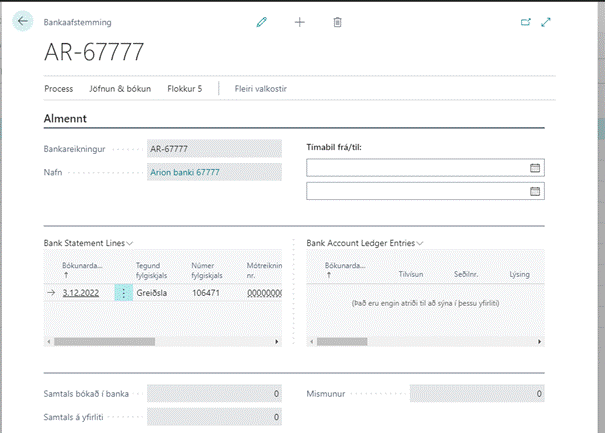Add a new record with plus icon
Screen dimensions: 605x433
tap(299, 22)
